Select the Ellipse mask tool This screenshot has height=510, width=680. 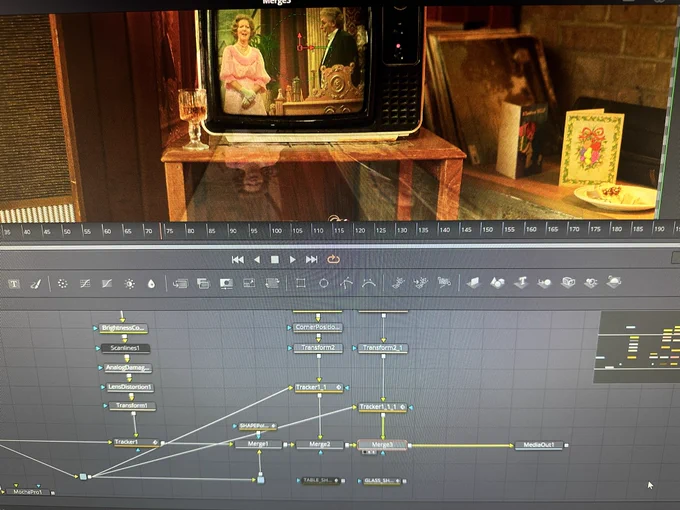tap(324, 283)
